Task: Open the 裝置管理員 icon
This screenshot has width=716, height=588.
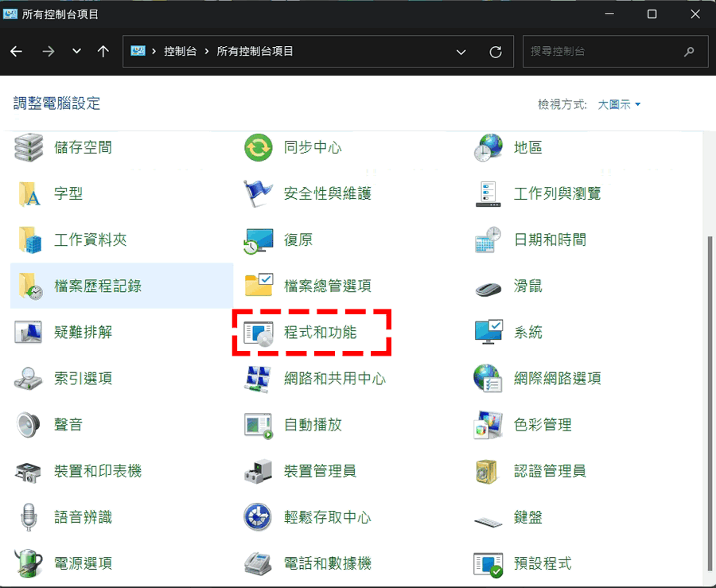Action: 259,471
